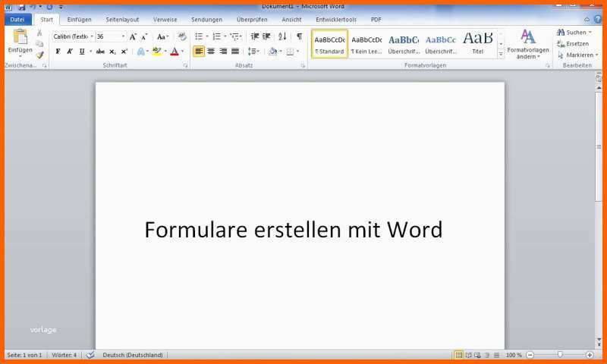The height and width of the screenshot is (364, 607).
Task: Apply strikethrough with the abc icon
Action: (x=100, y=52)
